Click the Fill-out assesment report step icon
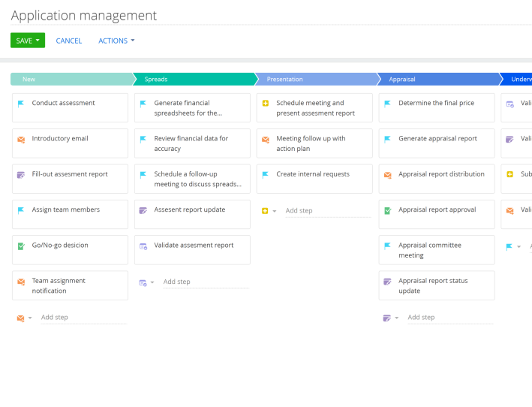The image size is (532, 407). pyautogui.click(x=21, y=175)
